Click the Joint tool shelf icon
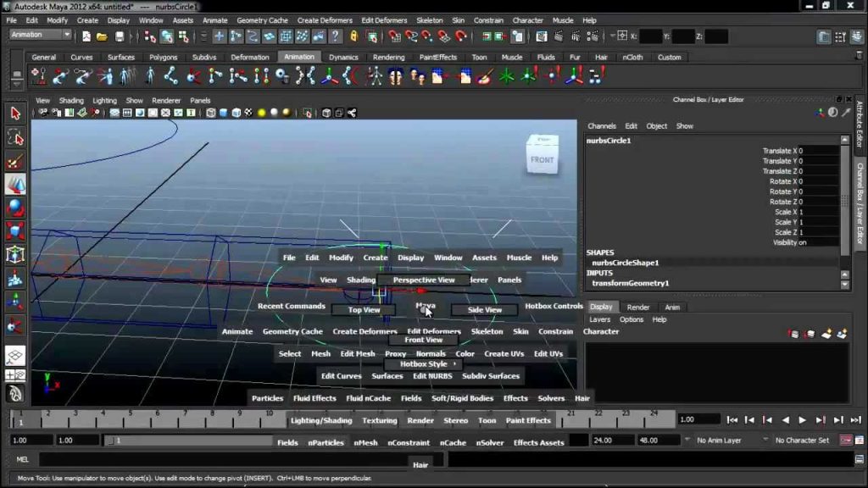The image size is (868, 488). (x=171, y=76)
